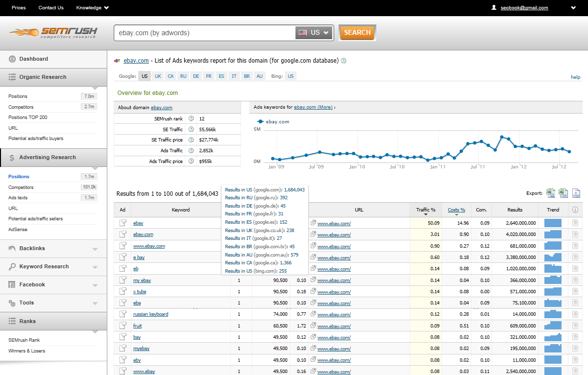Open ad preview icon for russian keyboard
Image resolution: width=588 pixels, height=375 pixels.
click(122, 314)
